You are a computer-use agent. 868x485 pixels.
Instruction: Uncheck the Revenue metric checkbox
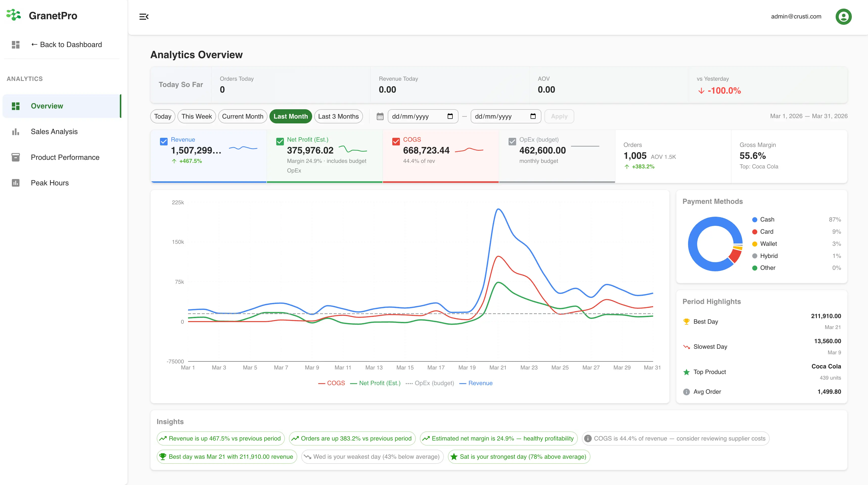164,141
